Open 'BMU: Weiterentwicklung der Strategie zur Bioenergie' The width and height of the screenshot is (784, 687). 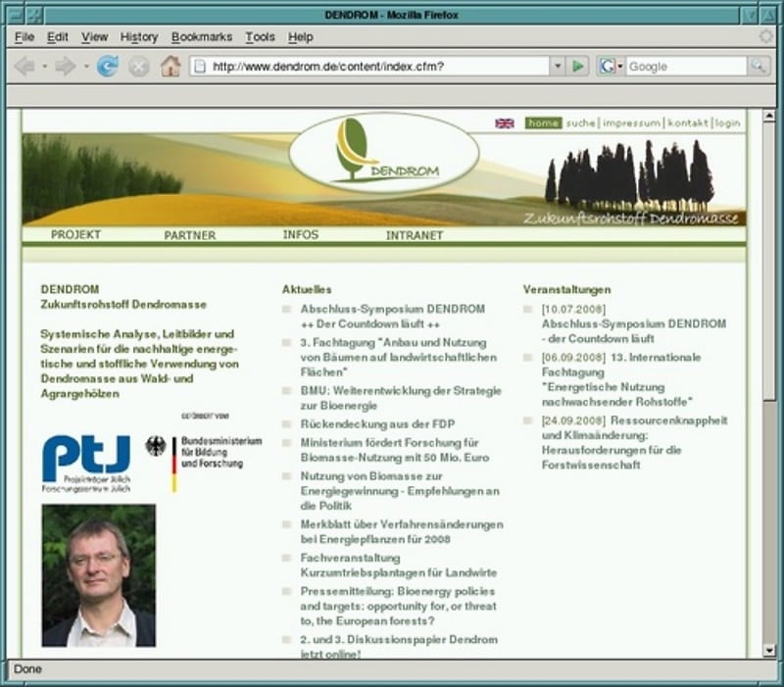(x=401, y=398)
